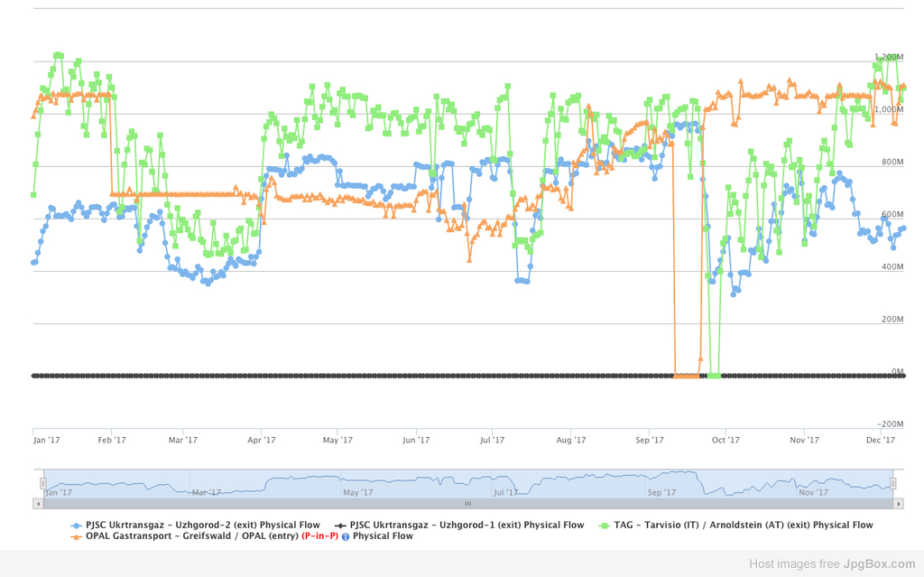The height and width of the screenshot is (577, 924).
Task: Click the 800M y-axis label
Action: [892, 163]
